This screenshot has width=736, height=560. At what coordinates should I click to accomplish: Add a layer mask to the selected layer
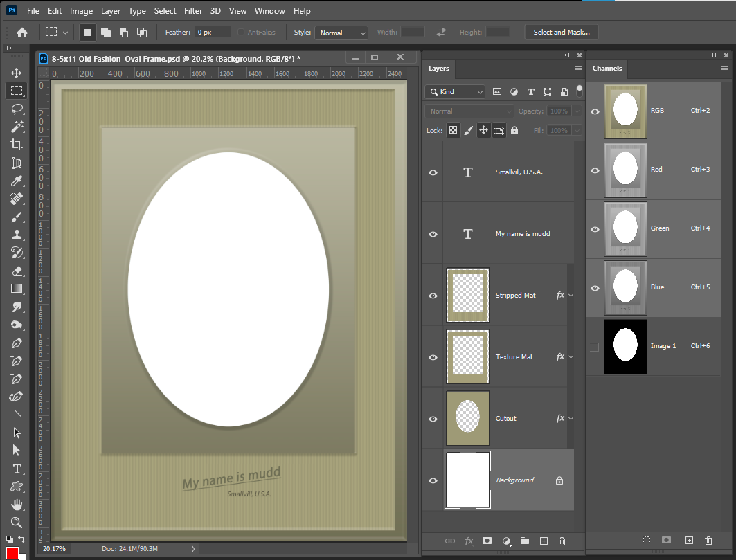[x=487, y=541]
